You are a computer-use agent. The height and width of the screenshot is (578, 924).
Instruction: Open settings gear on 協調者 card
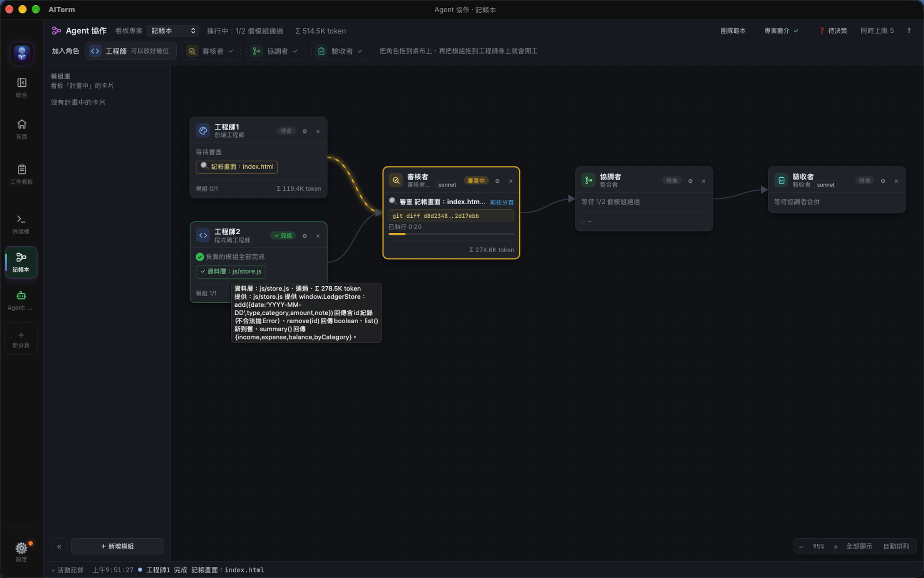point(690,181)
